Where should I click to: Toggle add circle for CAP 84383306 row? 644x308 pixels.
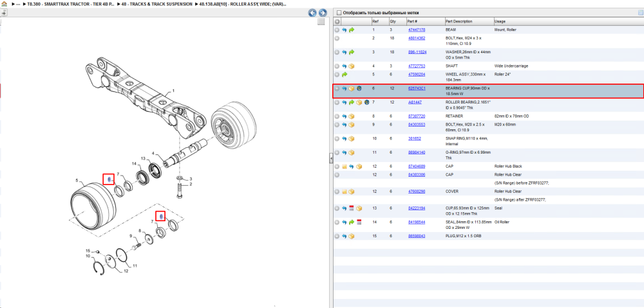337,175
